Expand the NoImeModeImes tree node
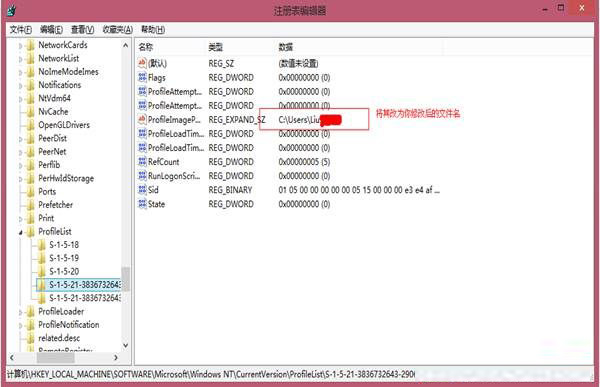Image resolution: width=600 pixels, height=387 pixels. (x=21, y=73)
